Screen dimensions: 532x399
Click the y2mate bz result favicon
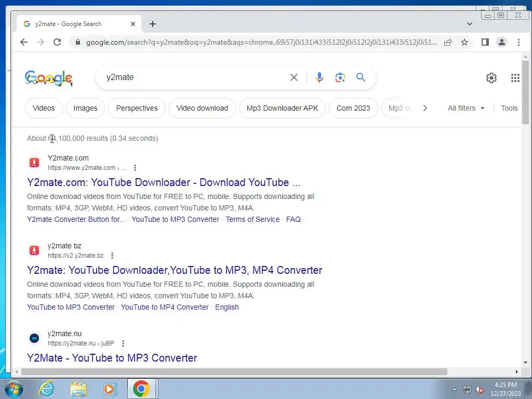click(34, 250)
